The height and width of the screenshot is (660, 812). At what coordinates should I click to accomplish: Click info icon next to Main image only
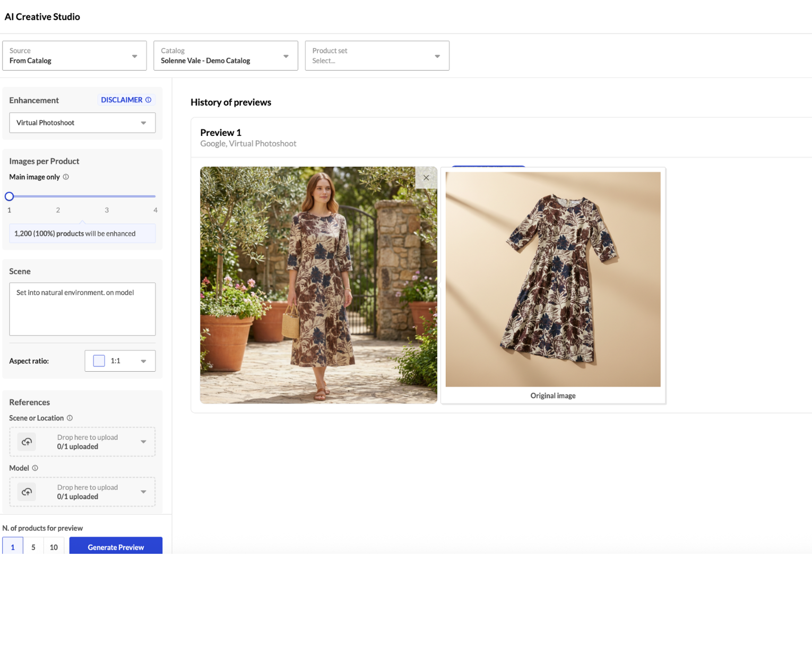(x=66, y=177)
